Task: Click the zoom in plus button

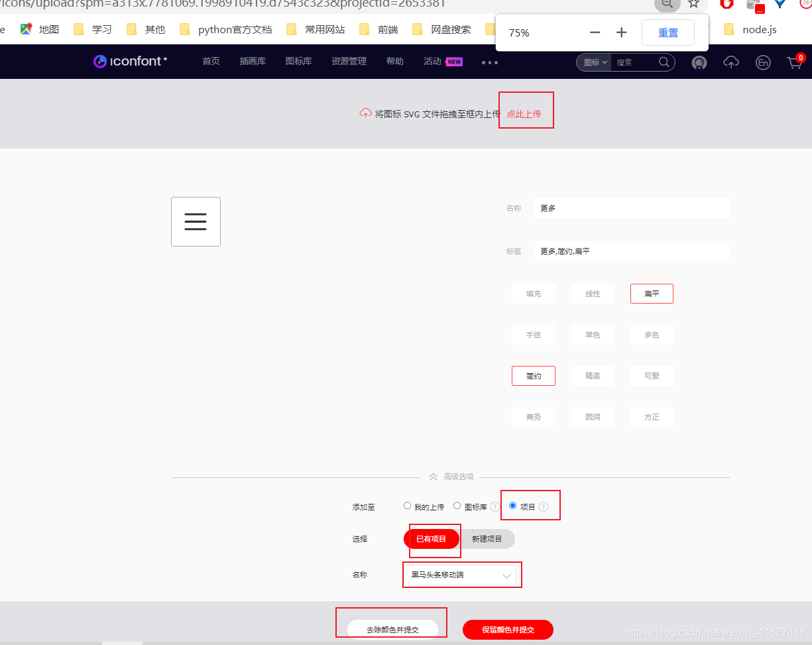Action: 621,32
